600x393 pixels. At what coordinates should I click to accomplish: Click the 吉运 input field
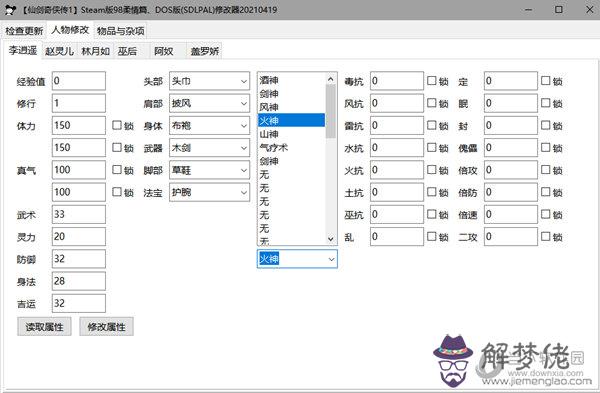[79, 303]
